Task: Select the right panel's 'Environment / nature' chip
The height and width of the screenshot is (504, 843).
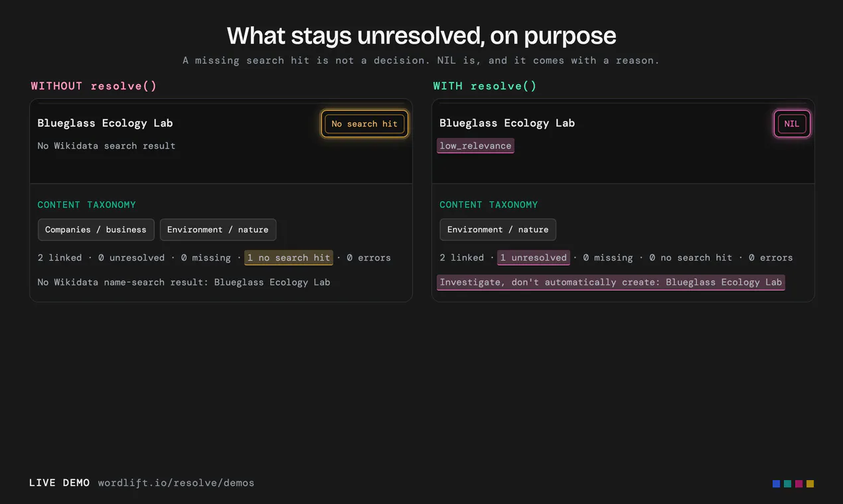Action: coord(498,229)
